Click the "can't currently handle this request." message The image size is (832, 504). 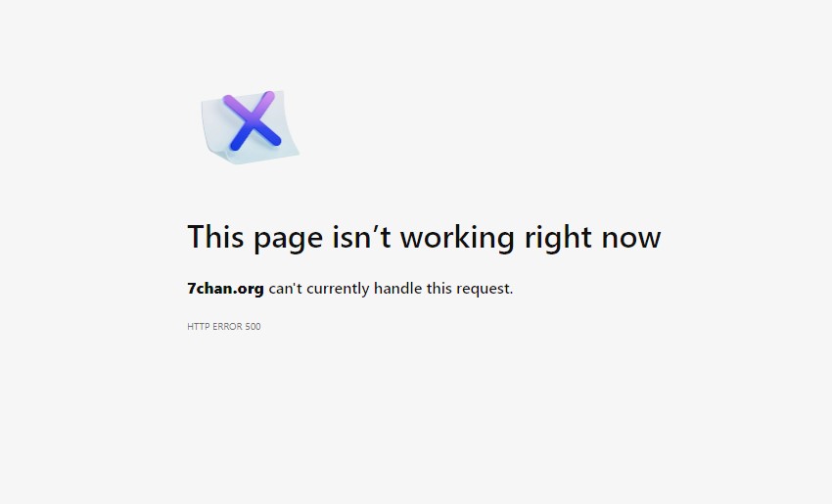[392, 289]
